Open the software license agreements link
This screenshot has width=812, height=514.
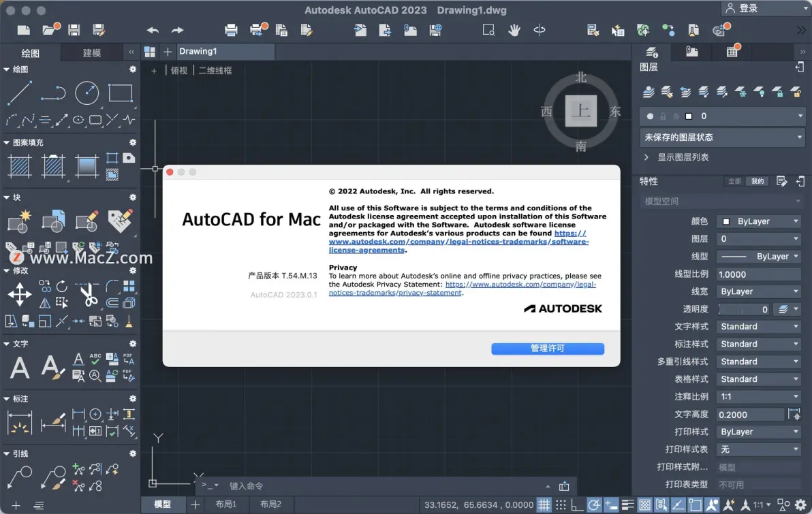(x=458, y=242)
